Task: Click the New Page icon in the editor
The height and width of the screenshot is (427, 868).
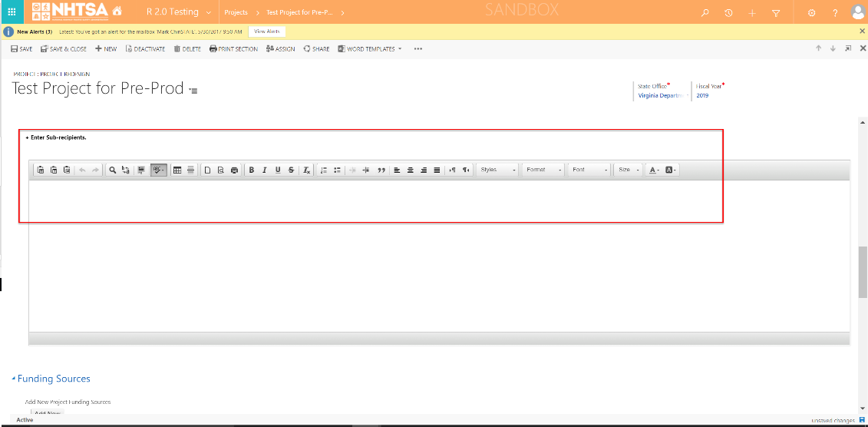Action: pos(207,170)
